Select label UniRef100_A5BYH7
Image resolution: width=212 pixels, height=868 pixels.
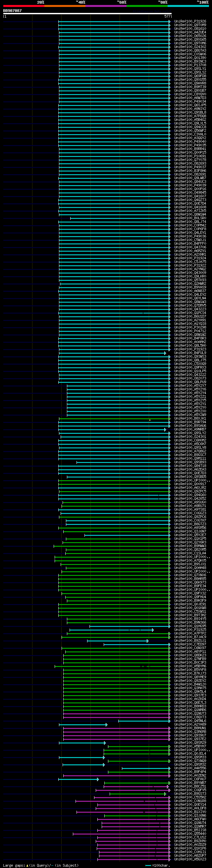click(x=190, y=746)
